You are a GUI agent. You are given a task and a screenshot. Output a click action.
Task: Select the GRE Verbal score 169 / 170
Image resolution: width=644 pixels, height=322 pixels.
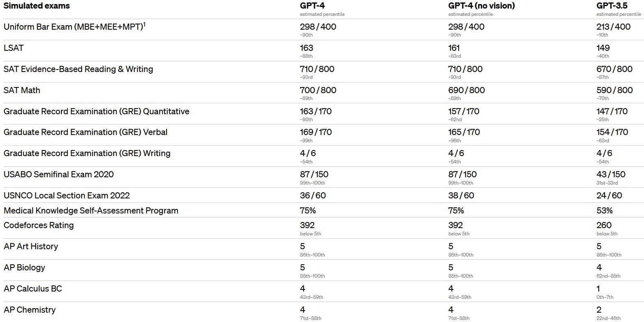click(316, 132)
